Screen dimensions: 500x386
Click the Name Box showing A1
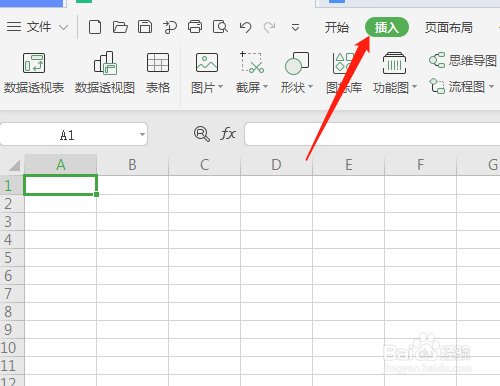(x=67, y=135)
